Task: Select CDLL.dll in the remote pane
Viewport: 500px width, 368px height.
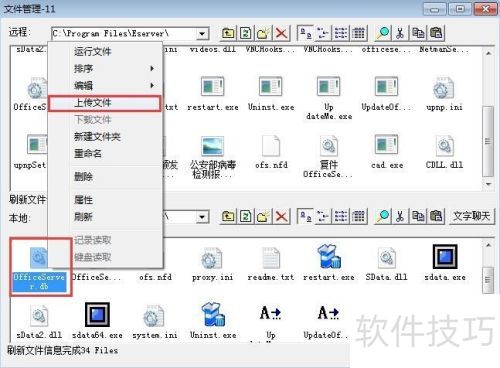Action: coord(444,152)
